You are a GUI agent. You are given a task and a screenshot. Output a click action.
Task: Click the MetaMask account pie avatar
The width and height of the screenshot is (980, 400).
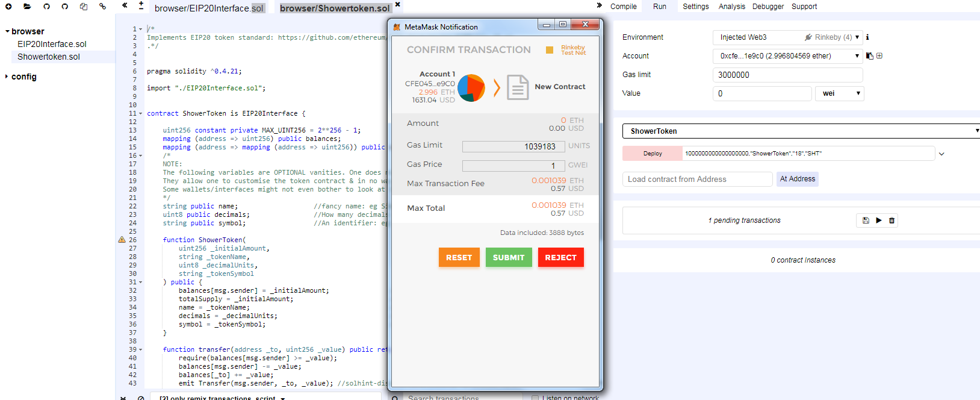[471, 88]
